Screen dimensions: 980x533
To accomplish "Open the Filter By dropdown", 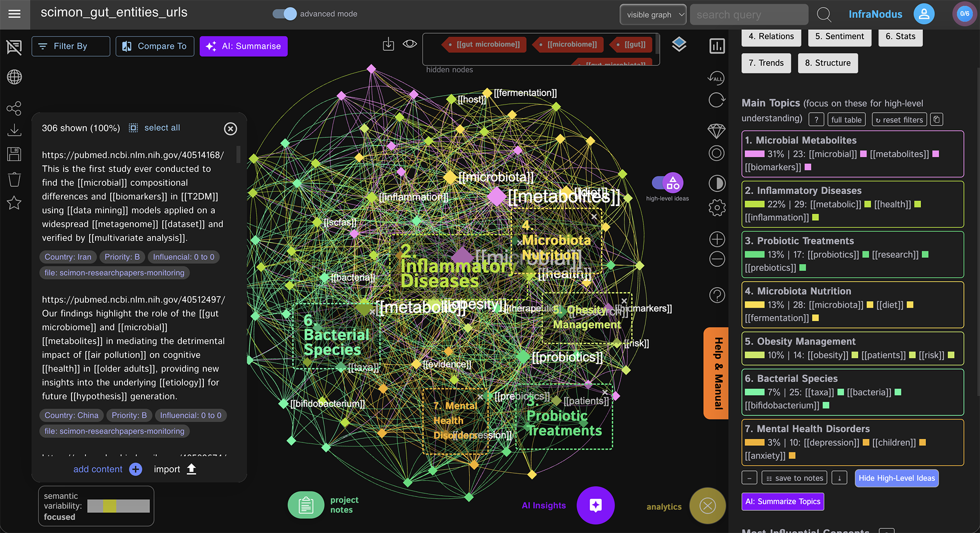I will click(71, 46).
